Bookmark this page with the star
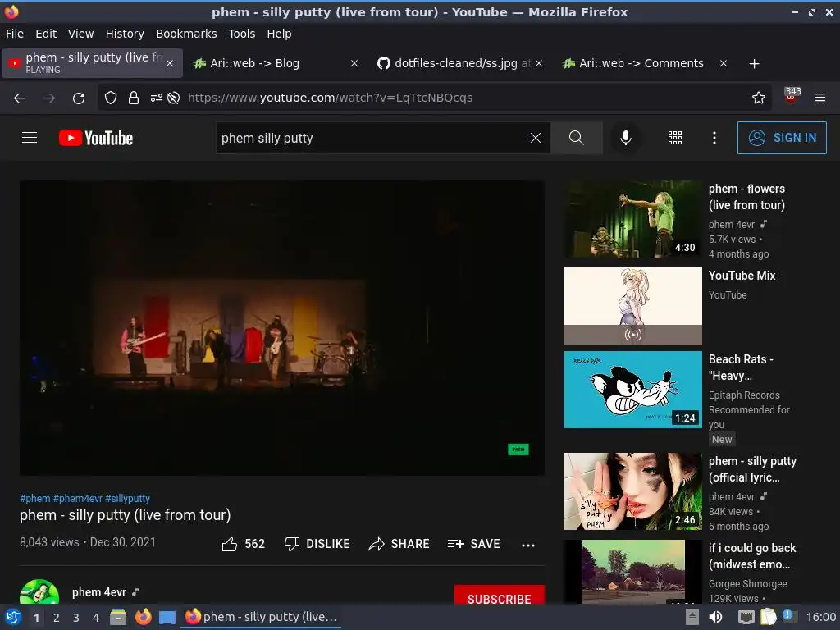Viewport: 840px width, 630px height. pos(758,98)
